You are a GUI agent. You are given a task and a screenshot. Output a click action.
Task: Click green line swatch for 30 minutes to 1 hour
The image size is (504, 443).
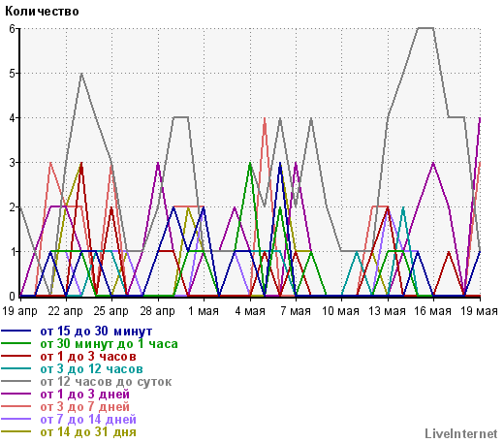tap(16, 343)
